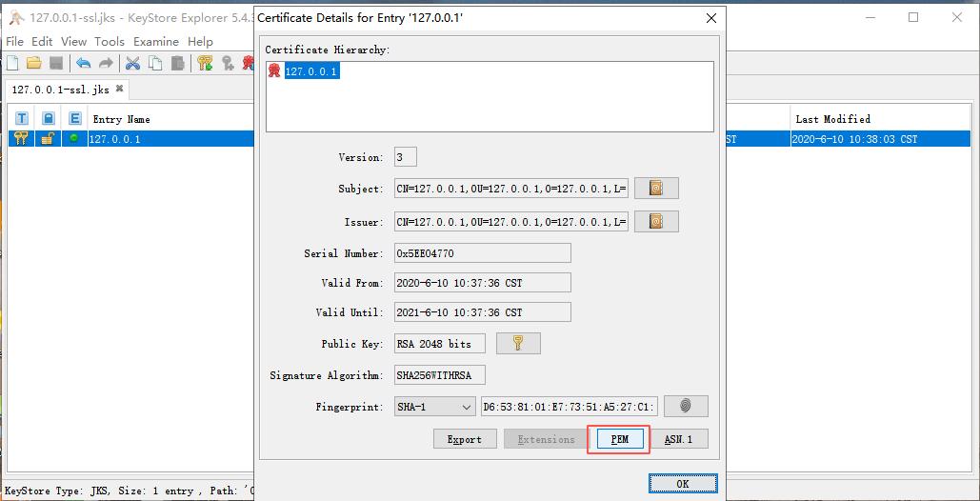
Task: Click the key pair icon in 127.0.0.1 row
Action: coord(21,139)
